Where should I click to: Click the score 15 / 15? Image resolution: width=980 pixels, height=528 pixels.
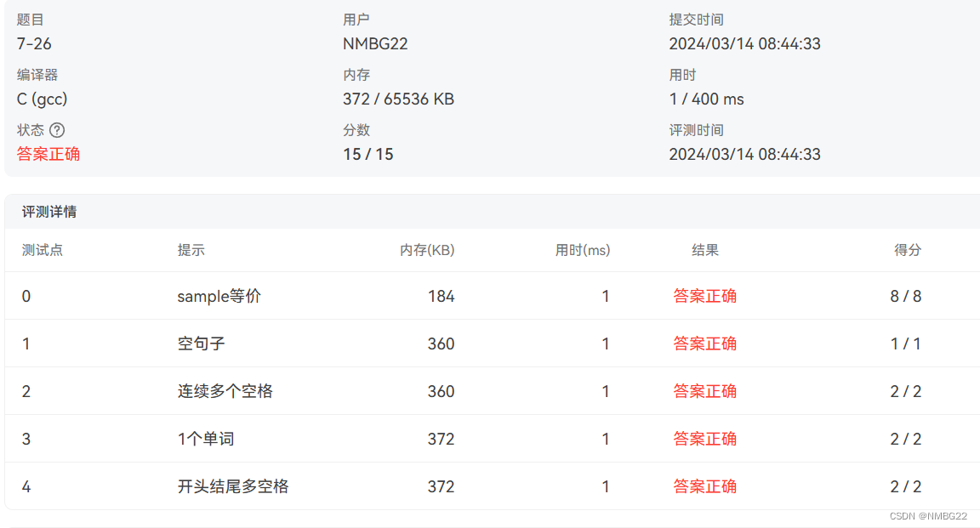coord(367,154)
